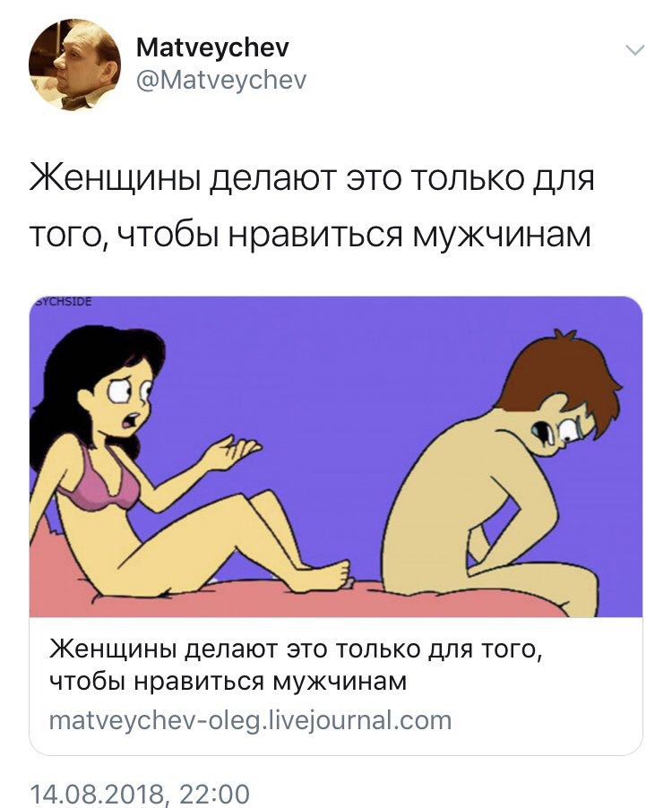Click the card headline's second line

[x=228, y=681]
